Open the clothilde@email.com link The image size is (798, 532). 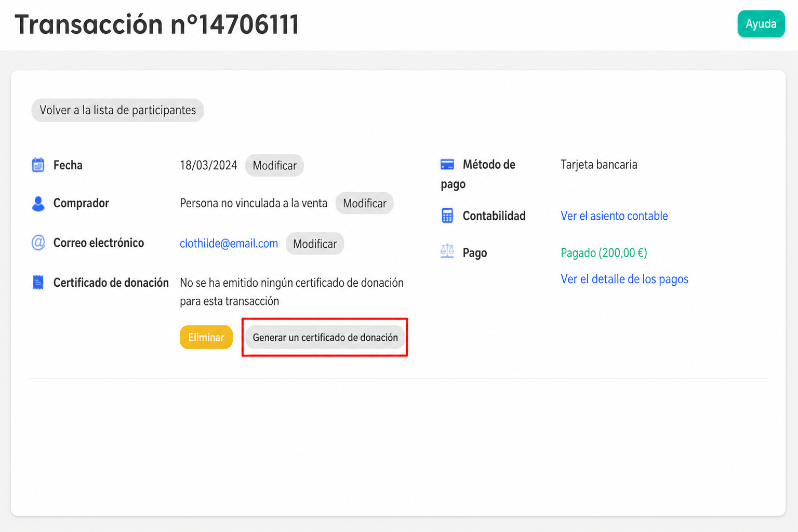point(229,243)
